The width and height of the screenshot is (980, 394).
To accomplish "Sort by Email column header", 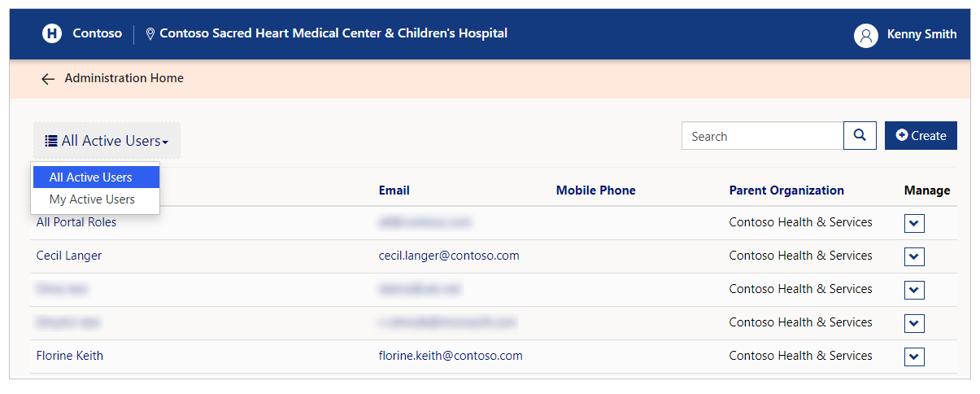I will [394, 190].
